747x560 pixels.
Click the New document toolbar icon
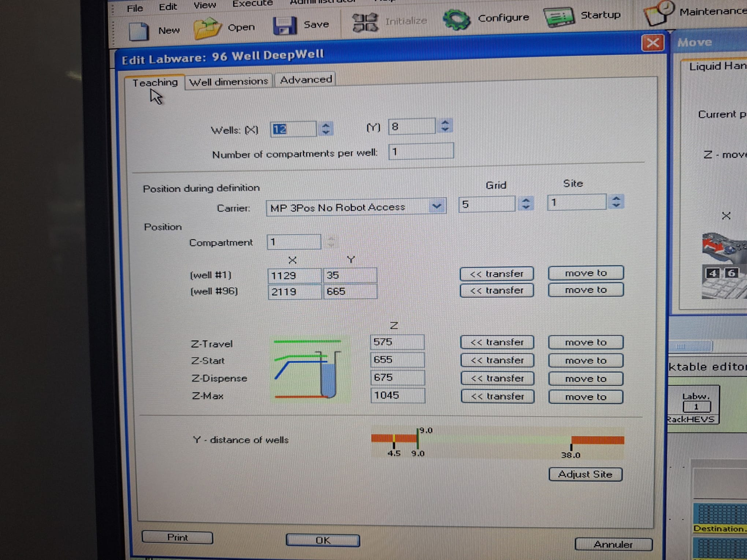click(139, 31)
